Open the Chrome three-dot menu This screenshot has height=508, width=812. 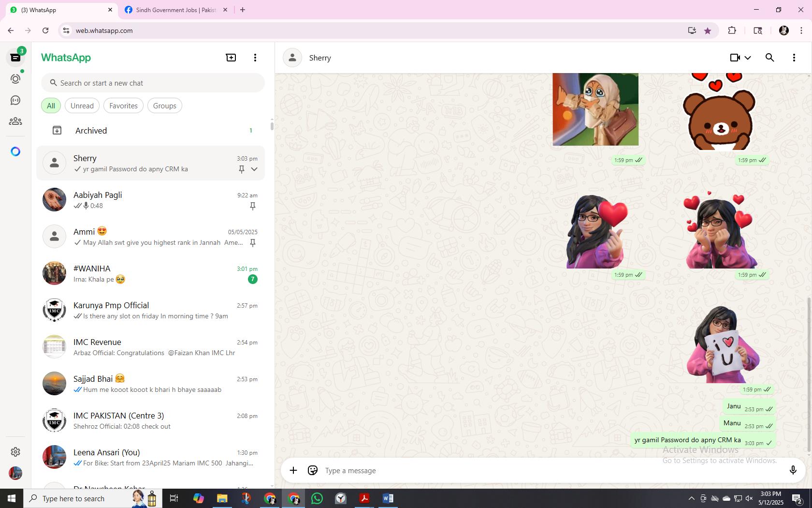(801, 30)
